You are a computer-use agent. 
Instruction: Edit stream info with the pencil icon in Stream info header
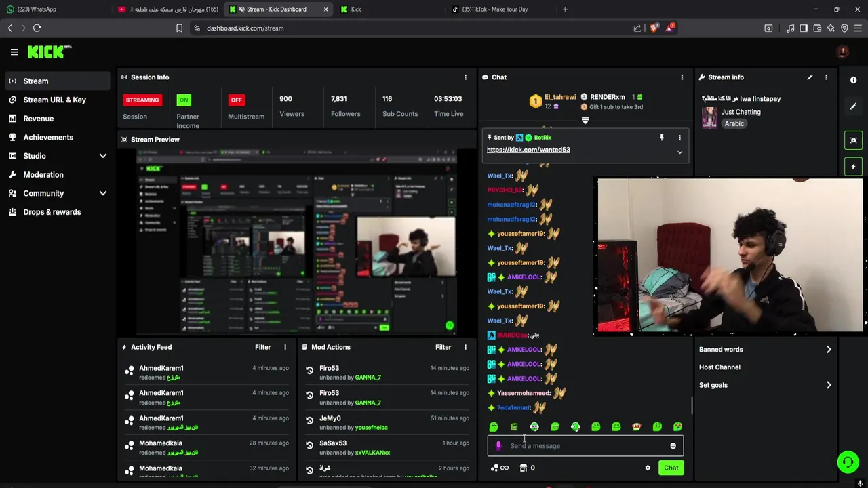(810, 77)
